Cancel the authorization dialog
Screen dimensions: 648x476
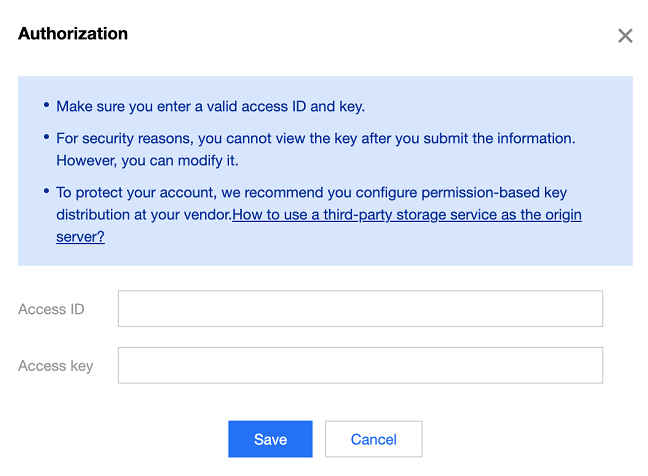point(374,439)
